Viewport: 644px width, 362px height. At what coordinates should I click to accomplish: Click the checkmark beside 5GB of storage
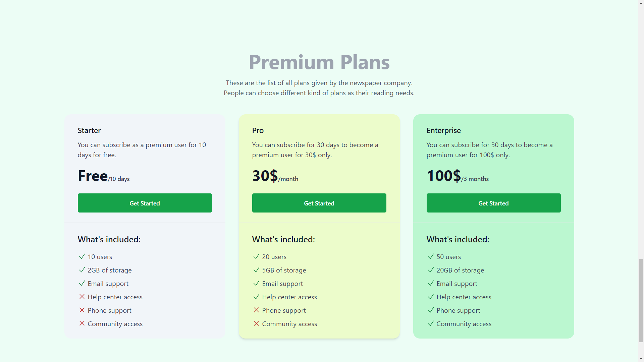256,270
